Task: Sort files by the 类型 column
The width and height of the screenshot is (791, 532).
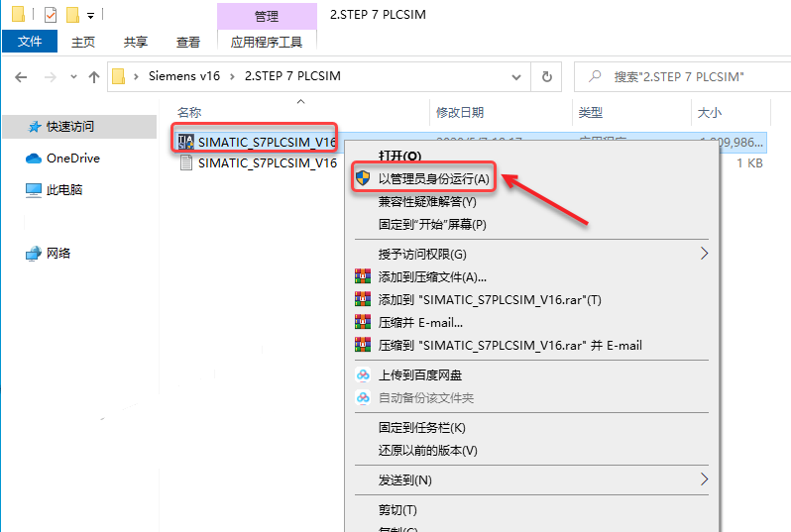Action: tap(590, 113)
